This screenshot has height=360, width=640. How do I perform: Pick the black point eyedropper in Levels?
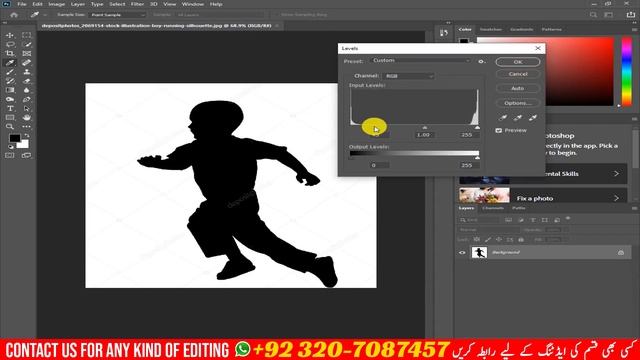(503, 118)
